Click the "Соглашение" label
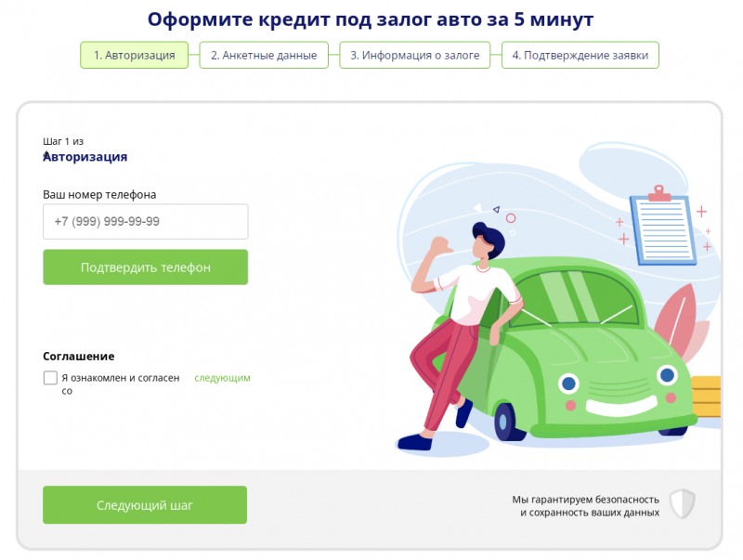The height and width of the screenshot is (560, 743). pyautogui.click(x=77, y=356)
